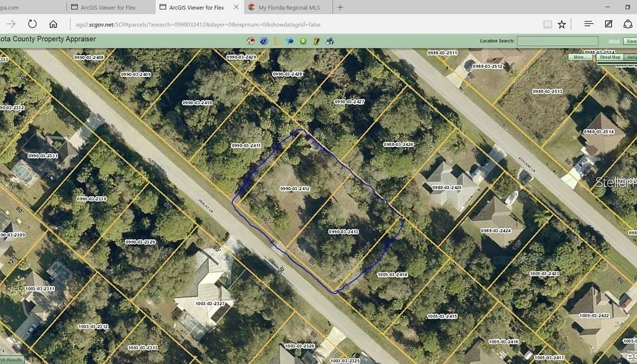Click parcel label 0990-03-2329
This screenshot has width=637, height=364.
click(140, 242)
